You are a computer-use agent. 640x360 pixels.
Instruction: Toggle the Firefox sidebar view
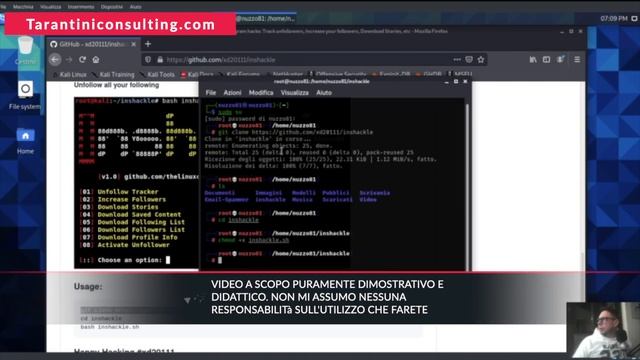point(547,60)
